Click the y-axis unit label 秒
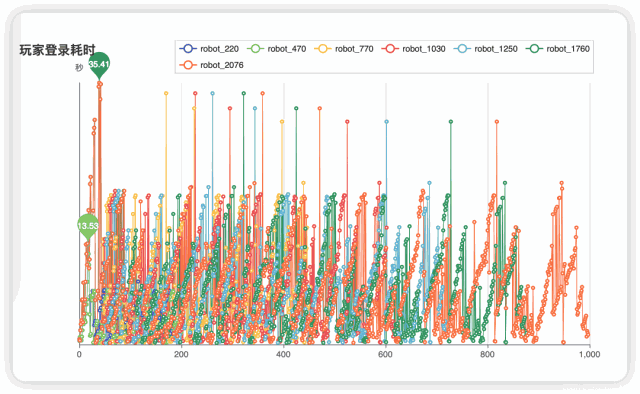 click(79, 68)
